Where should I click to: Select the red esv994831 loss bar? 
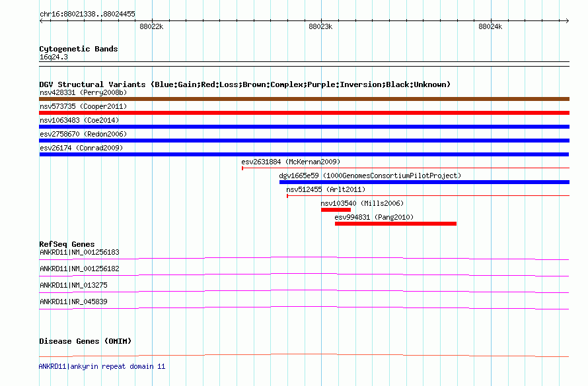(x=396, y=224)
